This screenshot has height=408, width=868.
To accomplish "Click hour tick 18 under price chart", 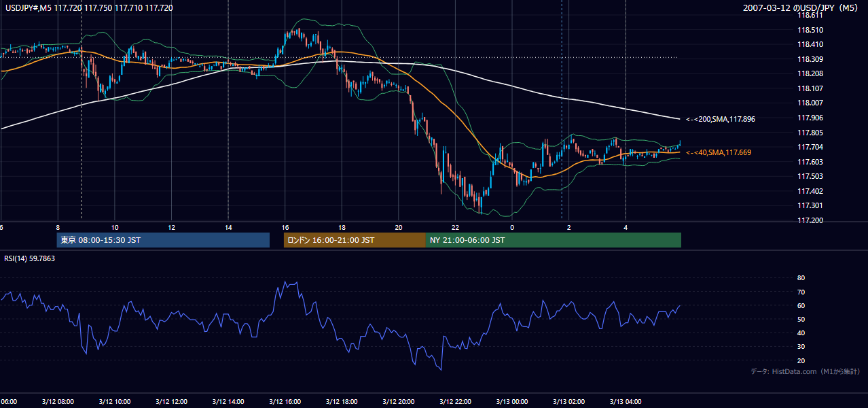I will pyautogui.click(x=342, y=228).
